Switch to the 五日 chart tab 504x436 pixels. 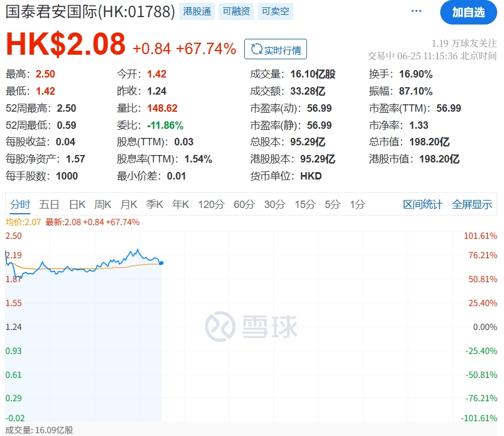tap(49, 205)
